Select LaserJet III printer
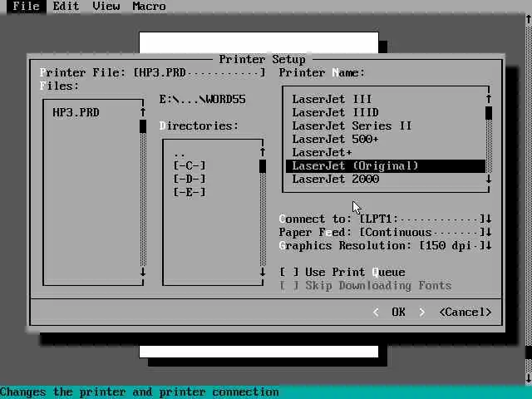This screenshot has width=532, height=399. click(x=332, y=99)
